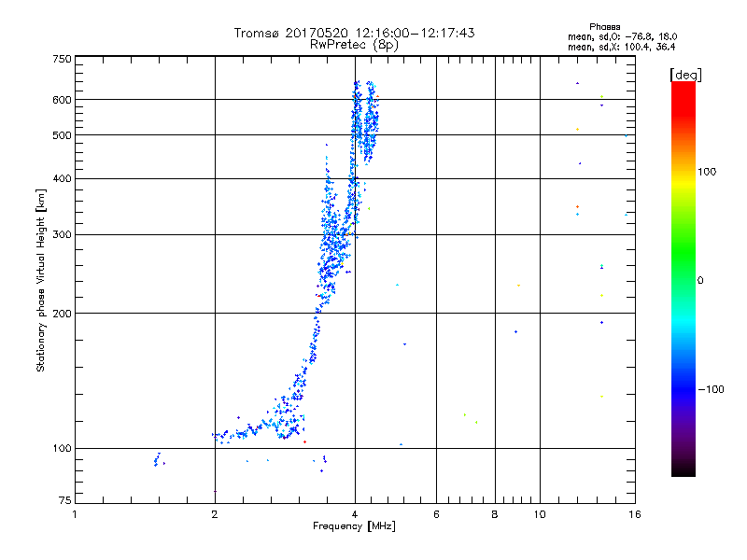Click the x-axis tick label '4'
Screen dimensions: 747x560
(x=355, y=514)
